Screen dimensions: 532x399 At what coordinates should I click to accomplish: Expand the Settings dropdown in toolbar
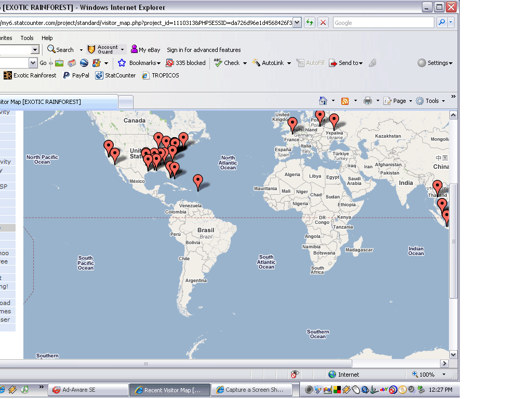(x=435, y=63)
